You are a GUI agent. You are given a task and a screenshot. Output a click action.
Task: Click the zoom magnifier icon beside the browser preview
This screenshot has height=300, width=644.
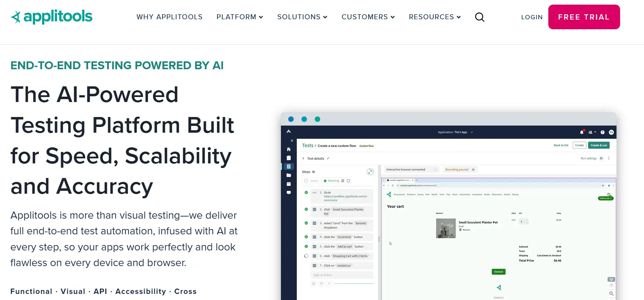click(x=612, y=294)
